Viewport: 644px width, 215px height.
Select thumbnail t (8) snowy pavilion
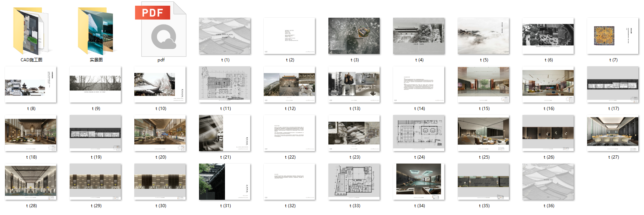tap(31, 84)
